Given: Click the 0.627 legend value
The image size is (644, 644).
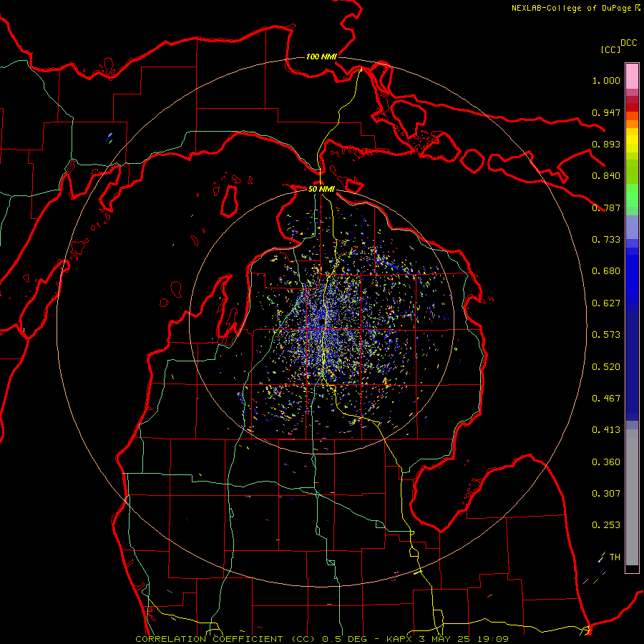Looking at the screenshot, I should point(606,303).
